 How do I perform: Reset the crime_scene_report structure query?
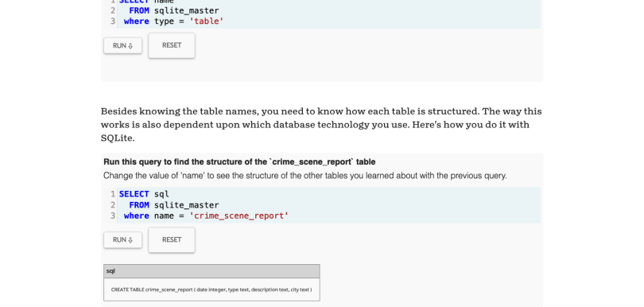pyautogui.click(x=172, y=240)
